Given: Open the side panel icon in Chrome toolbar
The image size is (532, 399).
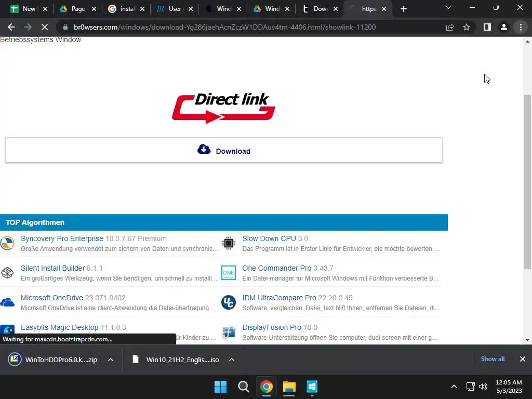Looking at the screenshot, I should pyautogui.click(x=487, y=27).
